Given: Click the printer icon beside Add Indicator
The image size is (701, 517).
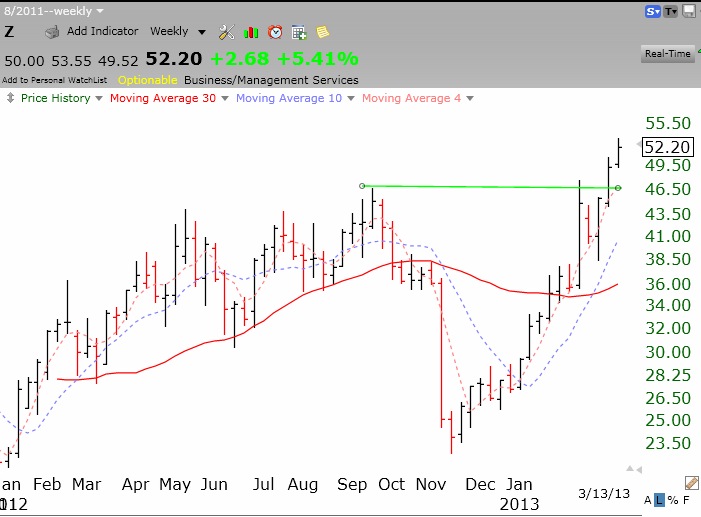Looking at the screenshot, I should coord(52,32).
